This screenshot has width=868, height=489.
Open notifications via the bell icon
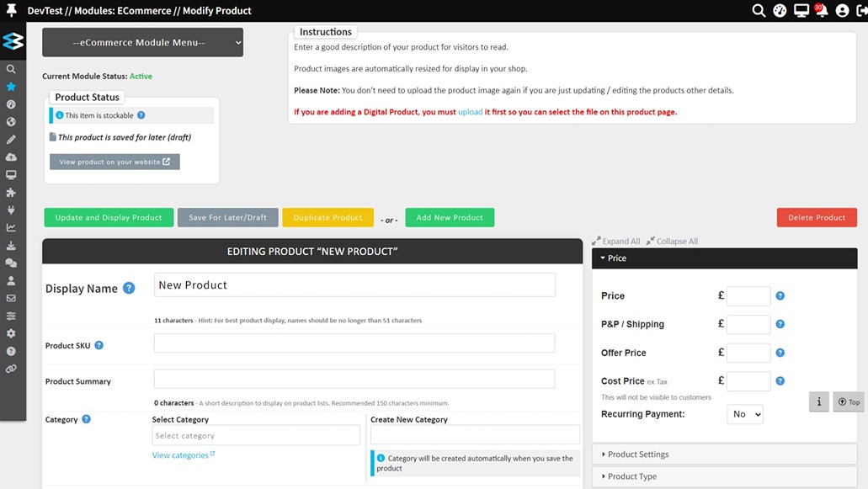click(x=821, y=11)
